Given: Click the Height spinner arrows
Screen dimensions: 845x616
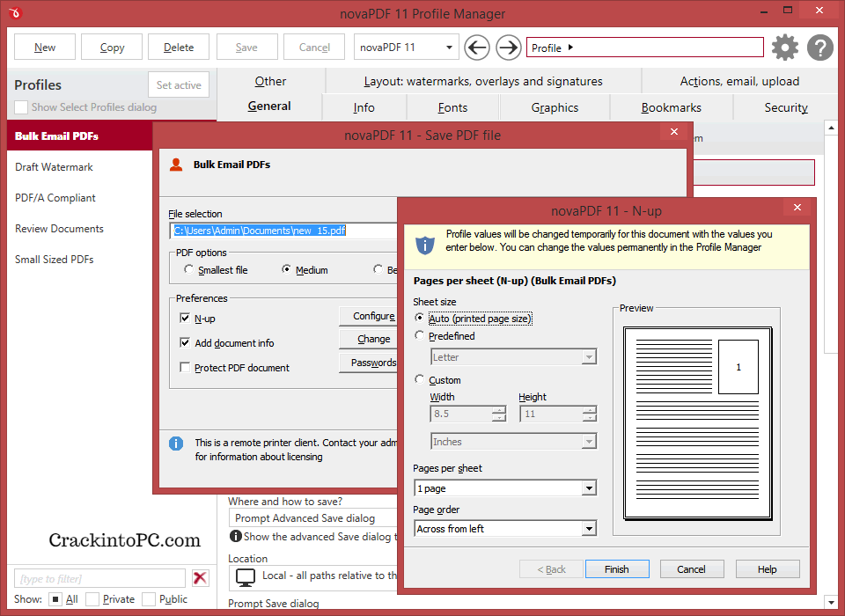Looking at the screenshot, I should pyautogui.click(x=590, y=414).
